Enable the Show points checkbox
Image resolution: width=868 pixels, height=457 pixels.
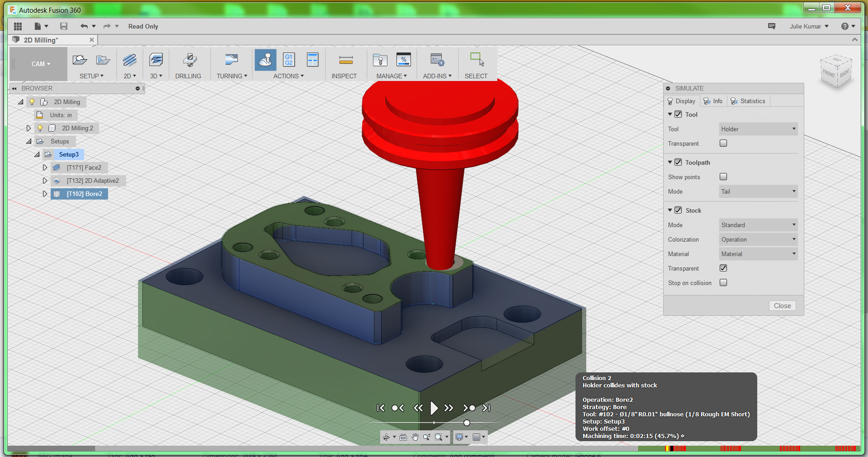pos(723,177)
